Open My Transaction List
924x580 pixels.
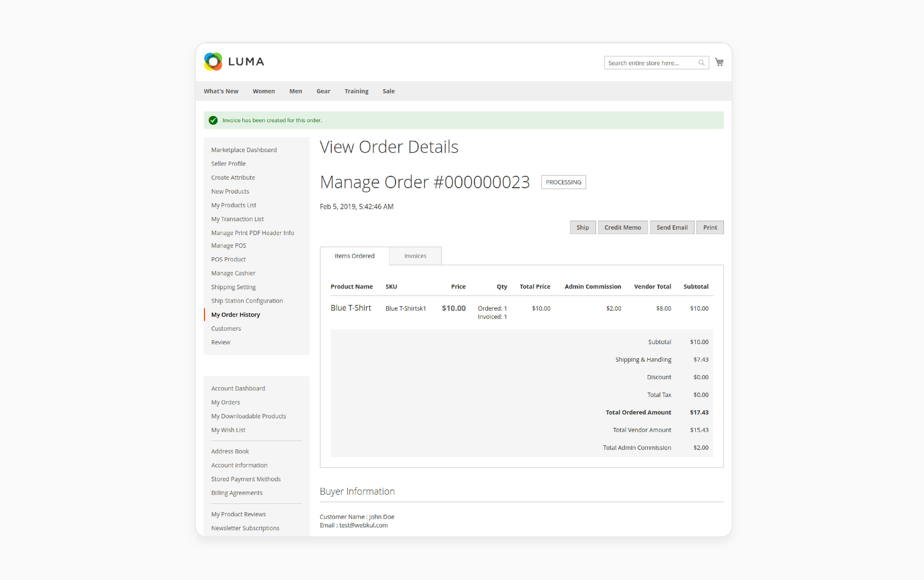(237, 219)
